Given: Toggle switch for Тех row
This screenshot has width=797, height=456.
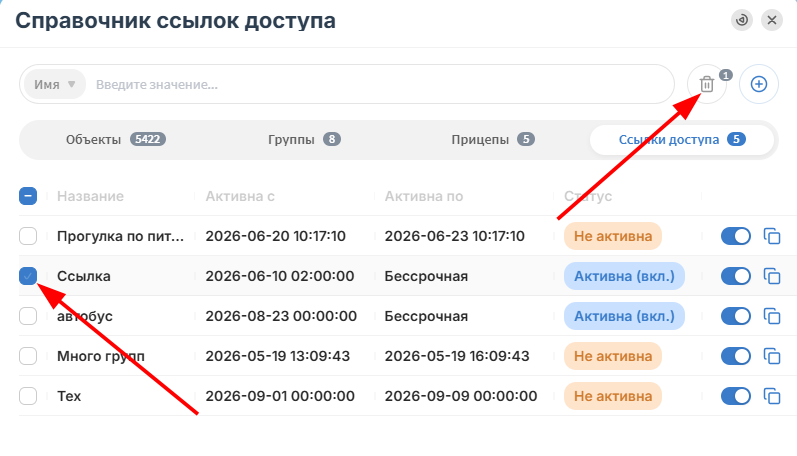Looking at the screenshot, I should pyautogui.click(x=735, y=396).
